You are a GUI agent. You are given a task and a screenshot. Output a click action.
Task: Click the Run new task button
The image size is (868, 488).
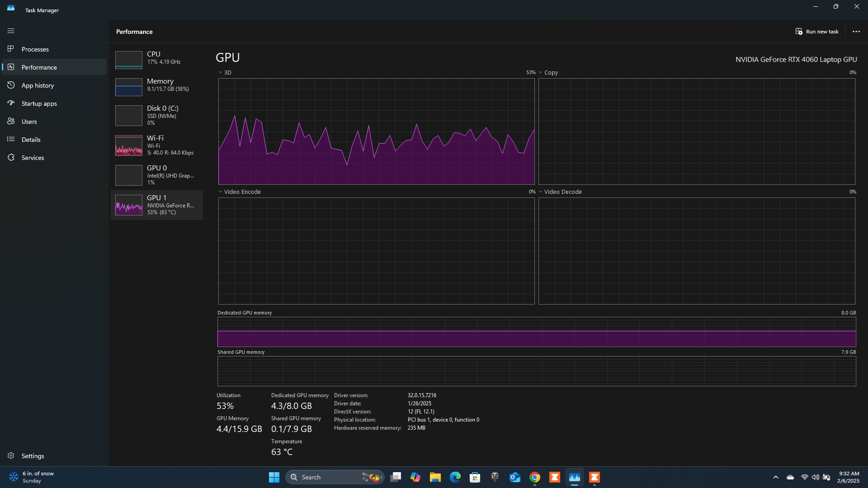point(817,32)
